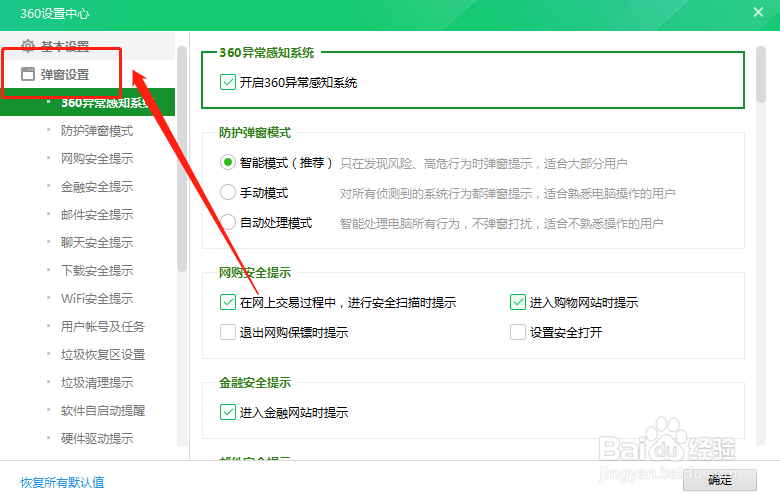Enable 设置安全打开 checkbox
This screenshot has width=780, height=500.
click(518, 332)
